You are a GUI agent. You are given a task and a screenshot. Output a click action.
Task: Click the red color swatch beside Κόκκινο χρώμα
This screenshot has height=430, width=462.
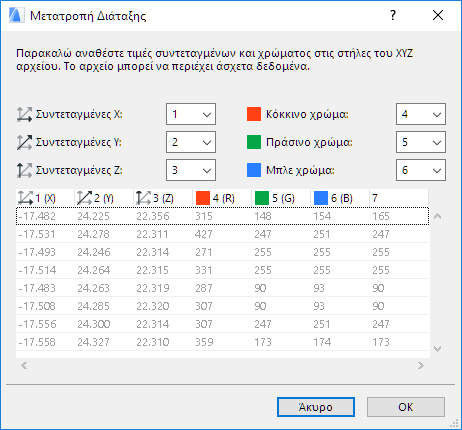(x=254, y=114)
